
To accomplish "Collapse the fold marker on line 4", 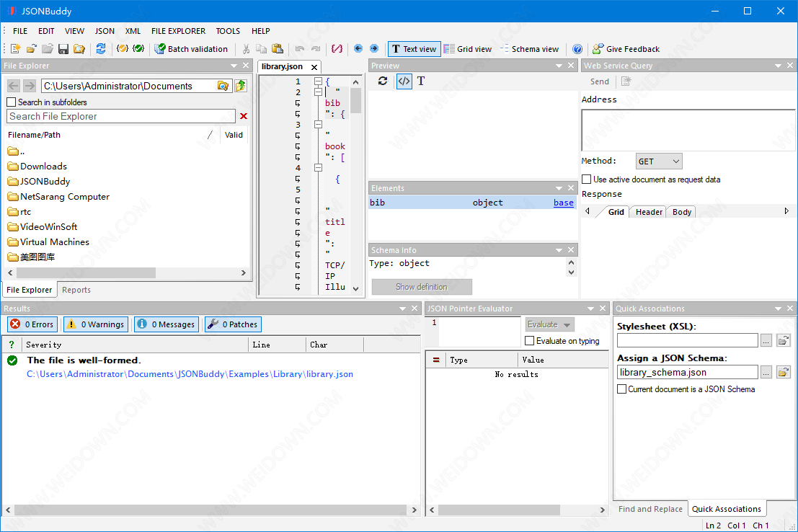I will coord(318,167).
